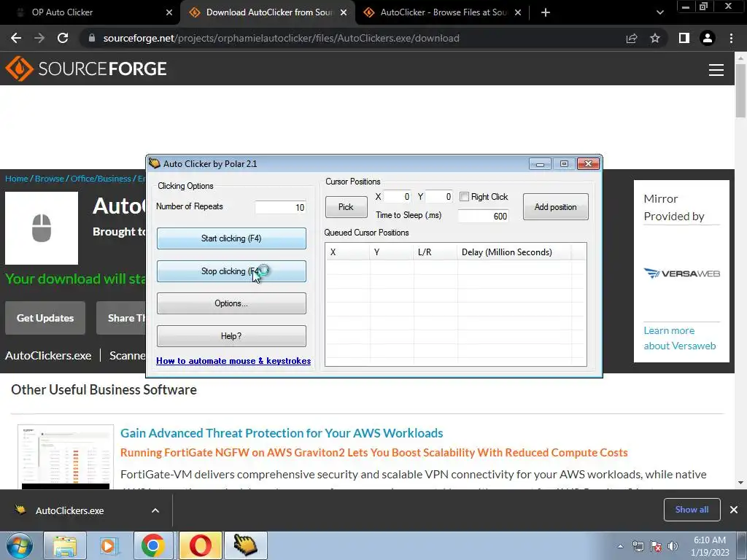The height and width of the screenshot is (560, 747).
Task: Switch to OP Auto Clicker tab
Action: (x=90, y=12)
